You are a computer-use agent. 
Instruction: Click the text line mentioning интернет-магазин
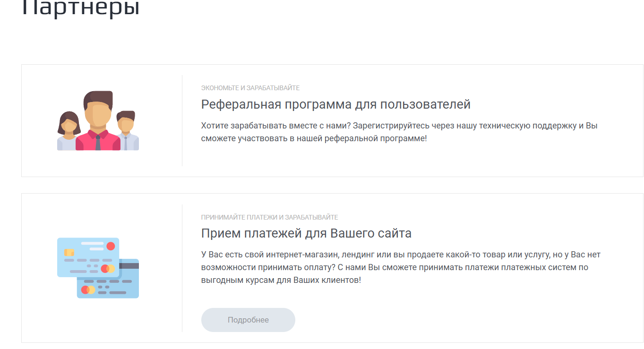(x=401, y=255)
